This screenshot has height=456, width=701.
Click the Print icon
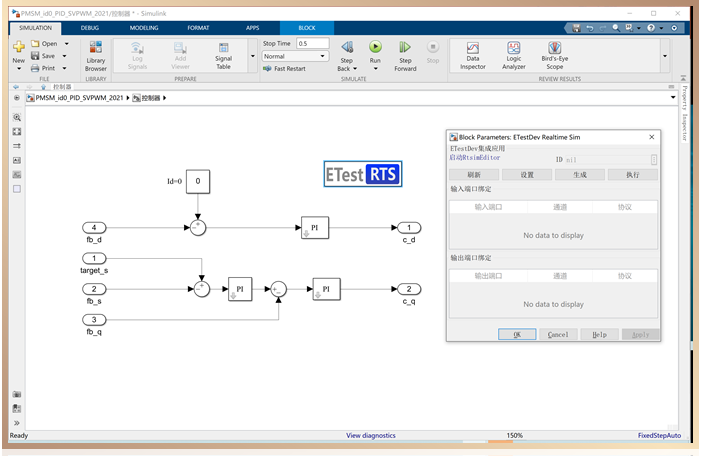[x=35, y=68]
